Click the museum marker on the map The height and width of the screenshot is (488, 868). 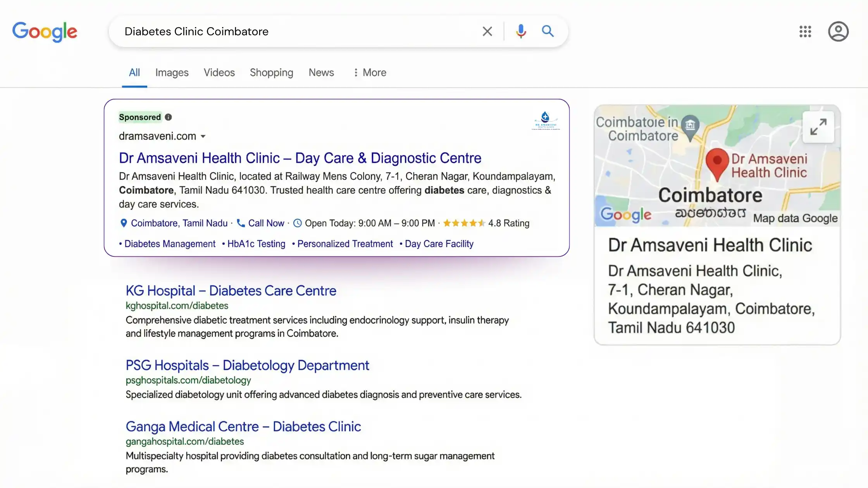[690, 125]
